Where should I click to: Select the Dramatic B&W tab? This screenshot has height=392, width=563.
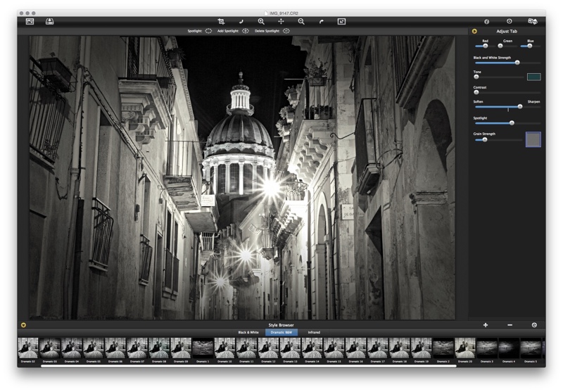281,332
